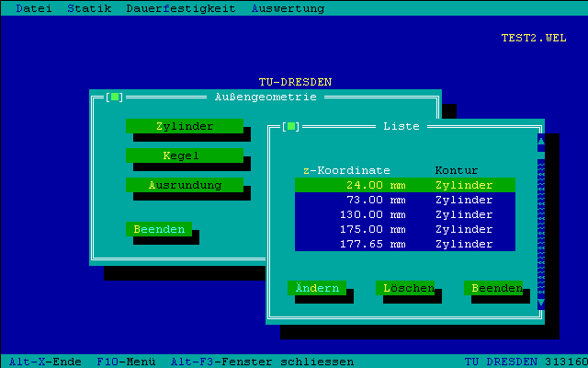Image resolution: width=588 pixels, height=368 pixels.
Task: Click Beenden in the Außengeometrie window
Action: 159,229
